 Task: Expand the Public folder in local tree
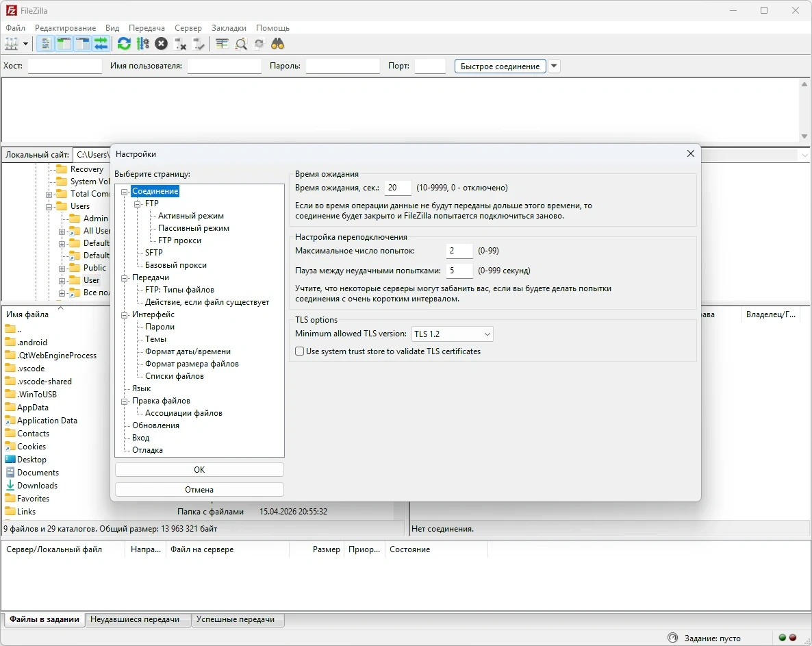(62, 269)
